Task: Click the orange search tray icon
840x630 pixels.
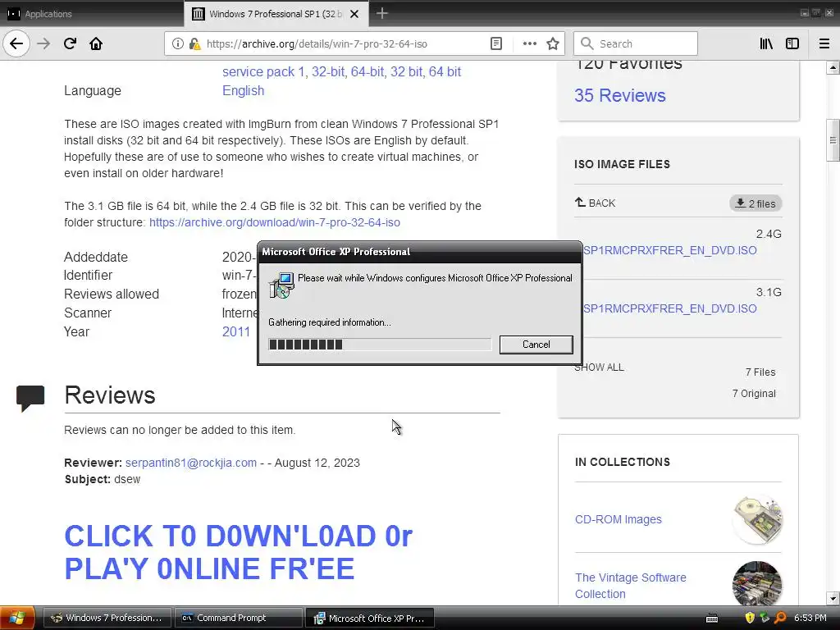Action: 780,618
